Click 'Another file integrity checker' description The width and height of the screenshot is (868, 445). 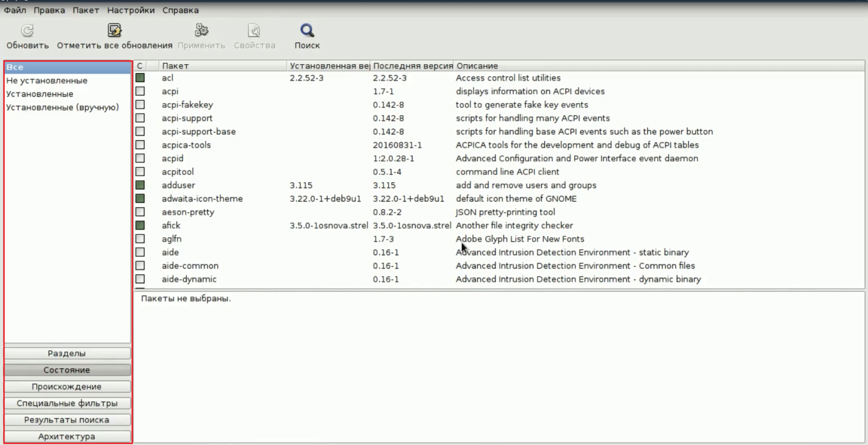(515, 225)
